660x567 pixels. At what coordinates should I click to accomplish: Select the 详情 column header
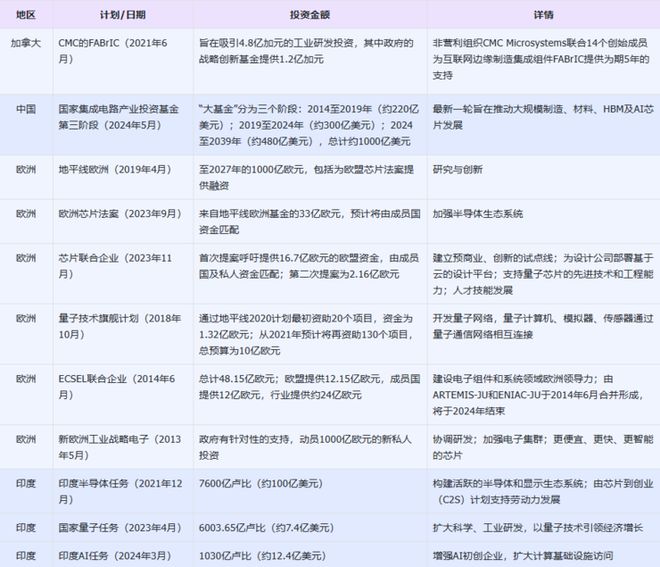coord(543,16)
